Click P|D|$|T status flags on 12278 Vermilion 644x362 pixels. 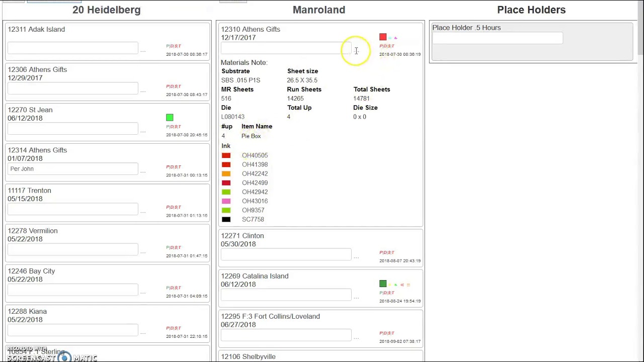(x=174, y=247)
